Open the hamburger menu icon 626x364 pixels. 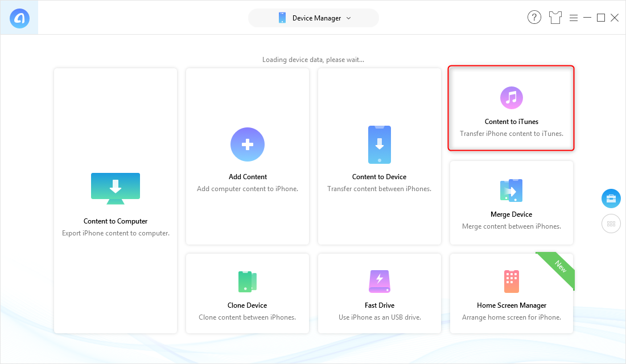(574, 18)
